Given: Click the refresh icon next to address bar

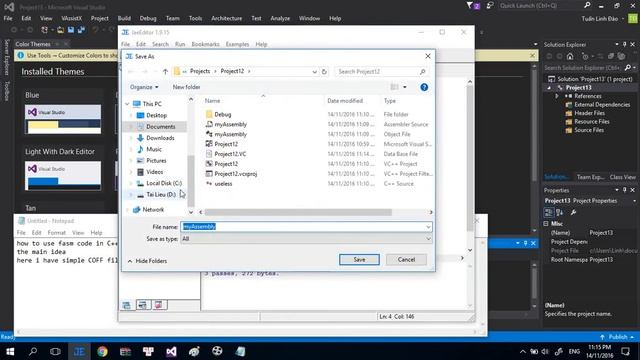Looking at the screenshot, I should (x=324, y=71).
